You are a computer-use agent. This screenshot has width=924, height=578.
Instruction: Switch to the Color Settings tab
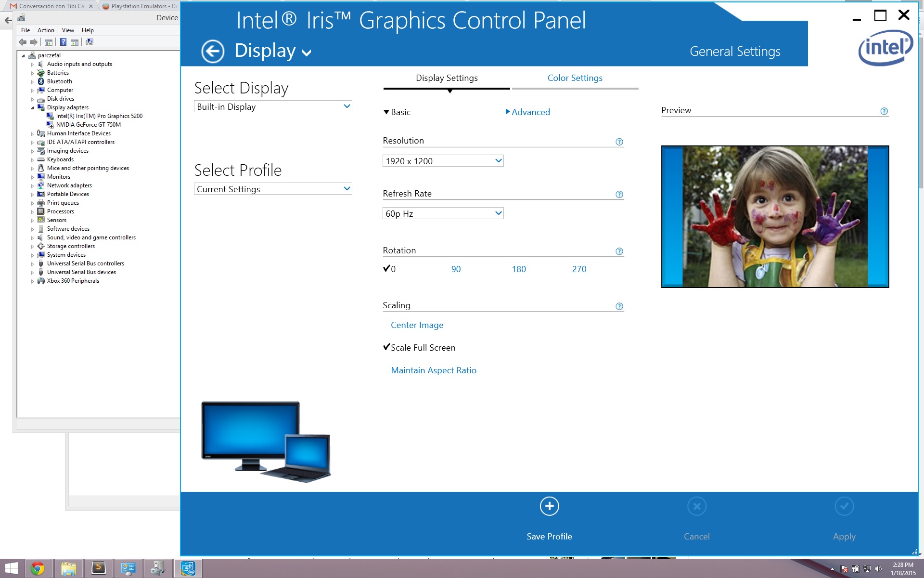tap(575, 78)
